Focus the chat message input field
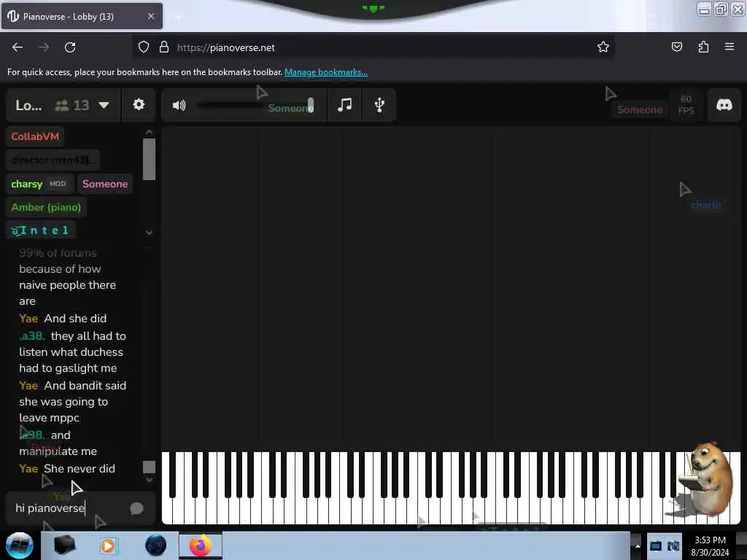747x560 pixels. [x=69, y=508]
